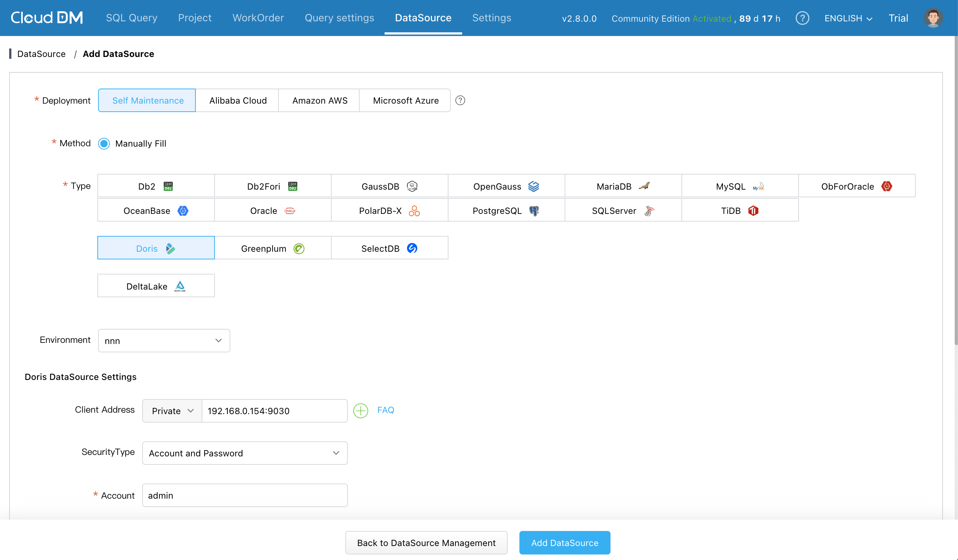958x560 pixels.
Task: Click the Add DataSource button
Action: [x=564, y=542]
